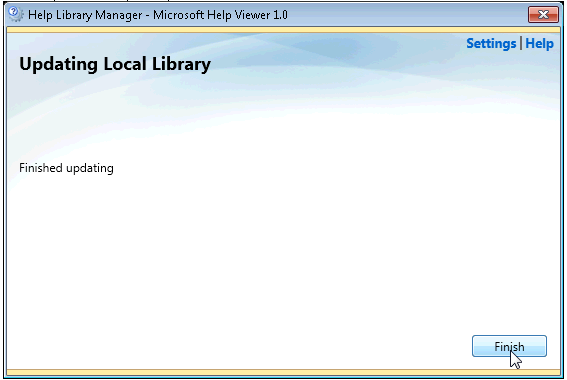Click the 'Updating Local Library' heading
Image resolution: width=567 pixels, height=380 pixels.
pos(115,65)
